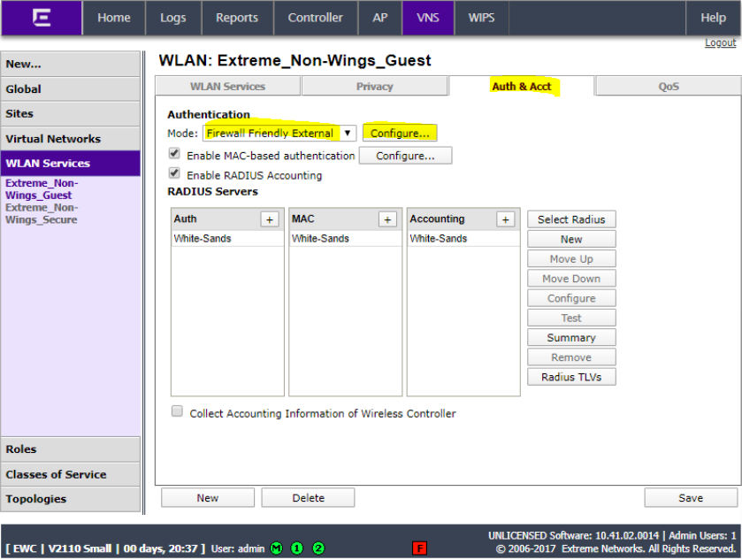Viewport: 742px width, 560px height.
Task: Click the EWC V2110 Small uptime status text
Action: 105,548
